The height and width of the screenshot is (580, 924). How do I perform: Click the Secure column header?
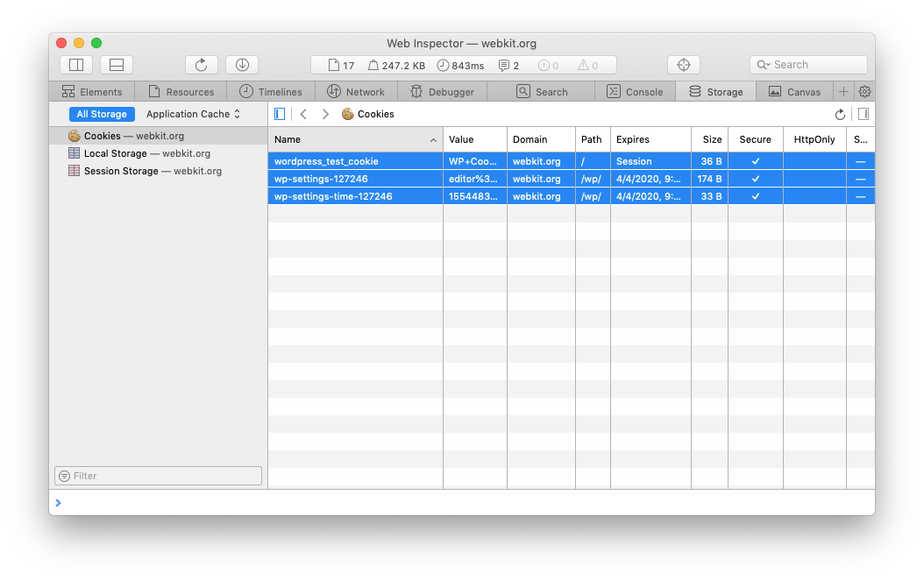click(756, 139)
